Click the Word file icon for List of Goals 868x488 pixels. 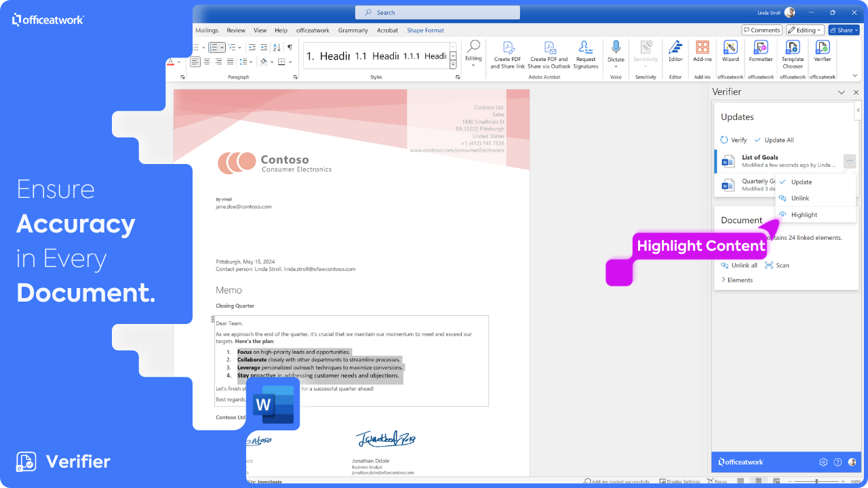tap(728, 161)
